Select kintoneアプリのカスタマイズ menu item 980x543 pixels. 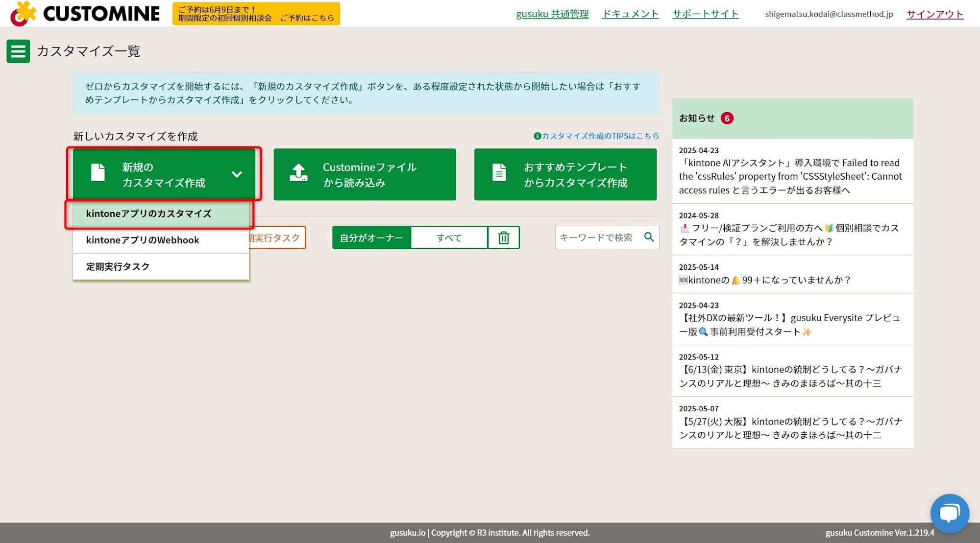coord(161,214)
